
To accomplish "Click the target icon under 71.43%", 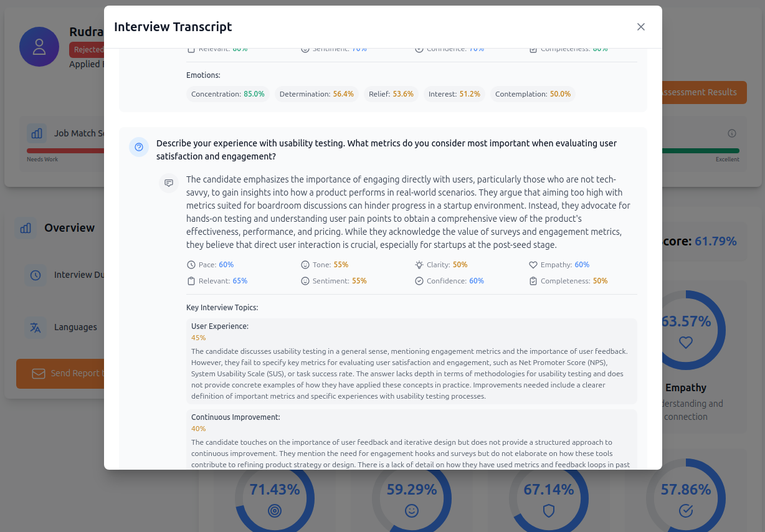I will pyautogui.click(x=274, y=511).
